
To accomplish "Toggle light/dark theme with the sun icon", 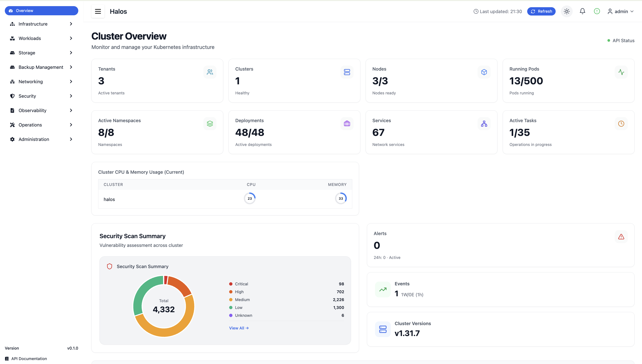I will (x=566, y=11).
